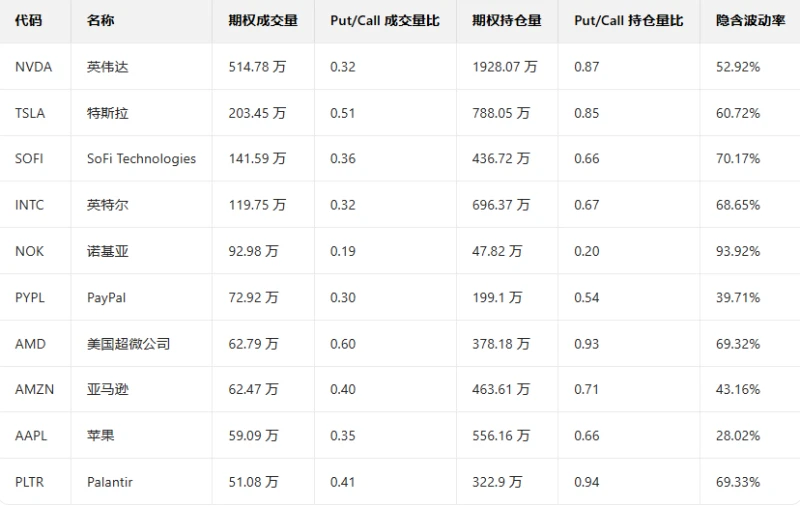This screenshot has width=800, height=506.
Task: Click the 美国超微公司 name cell
Action: 128,344
